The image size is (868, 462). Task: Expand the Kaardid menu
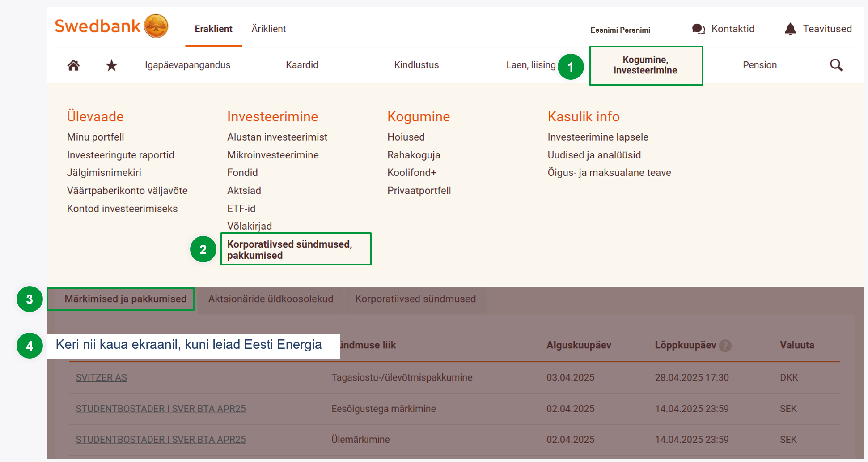click(x=302, y=65)
